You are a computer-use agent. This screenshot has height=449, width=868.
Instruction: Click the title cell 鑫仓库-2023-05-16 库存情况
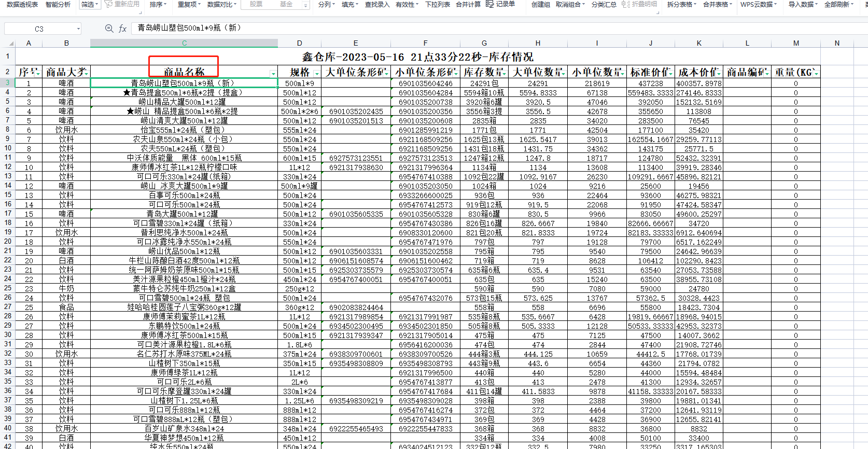417,57
